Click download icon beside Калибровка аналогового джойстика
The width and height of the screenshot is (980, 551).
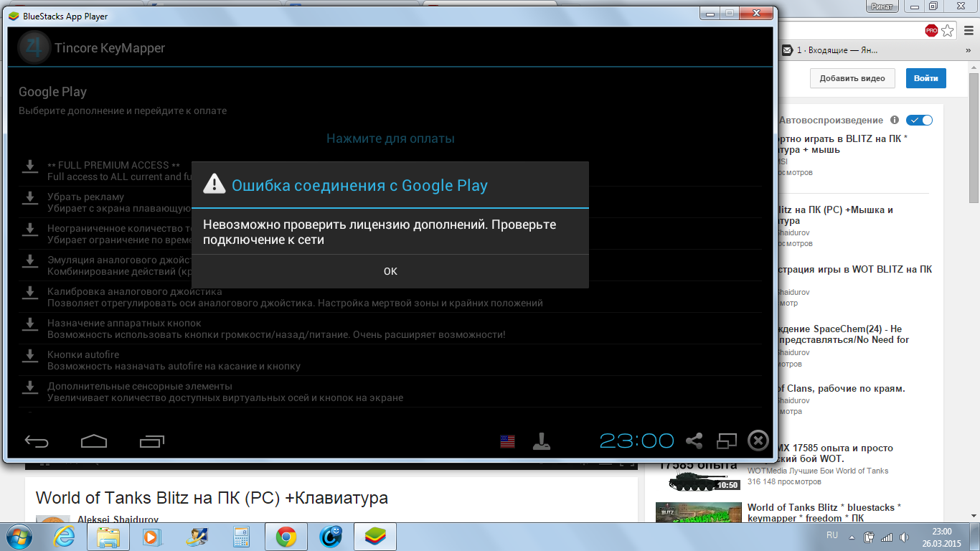click(29, 293)
